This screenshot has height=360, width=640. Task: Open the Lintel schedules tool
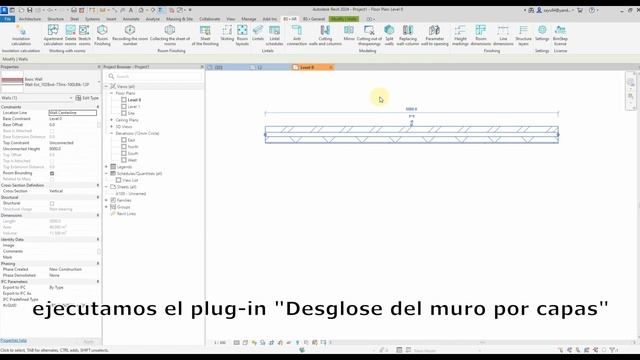click(x=274, y=35)
